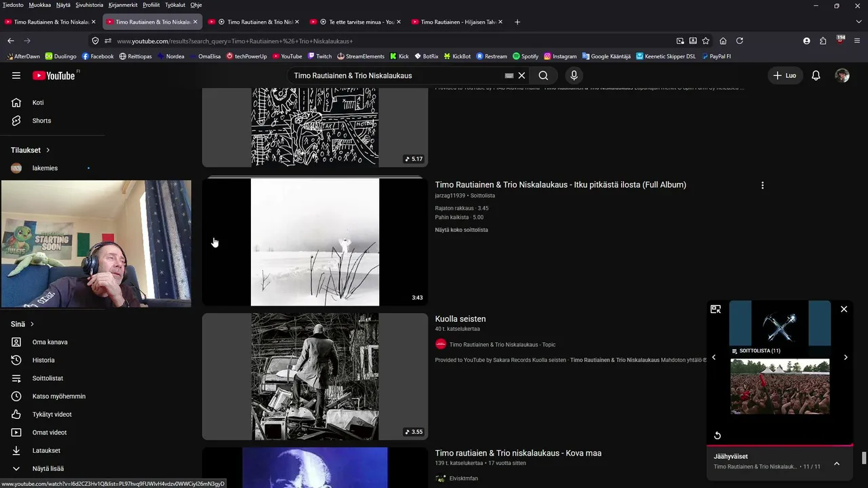Screen dimensions: 868x488
Task: Clear the search query with X
Action: pos(521,75)
